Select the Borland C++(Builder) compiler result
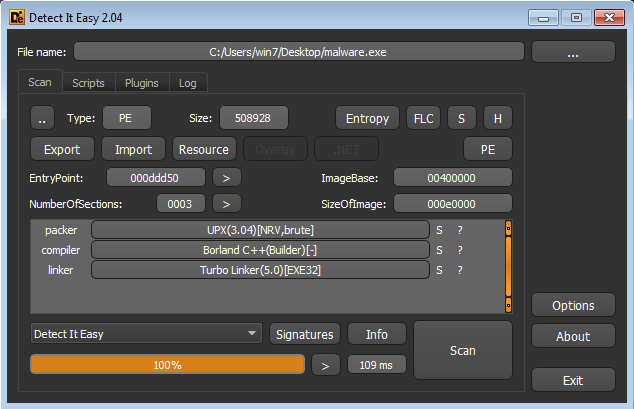The image size is (634, 409). [x=260, y=250]
